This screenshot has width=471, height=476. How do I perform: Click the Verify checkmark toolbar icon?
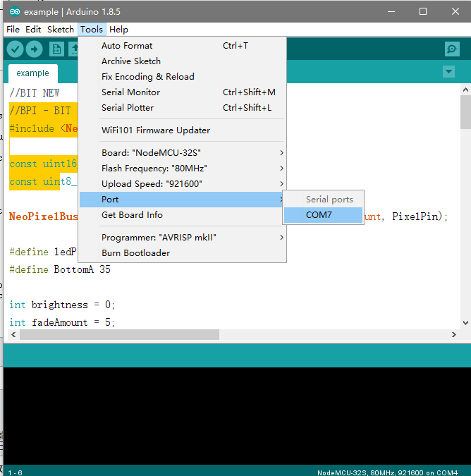15,49
